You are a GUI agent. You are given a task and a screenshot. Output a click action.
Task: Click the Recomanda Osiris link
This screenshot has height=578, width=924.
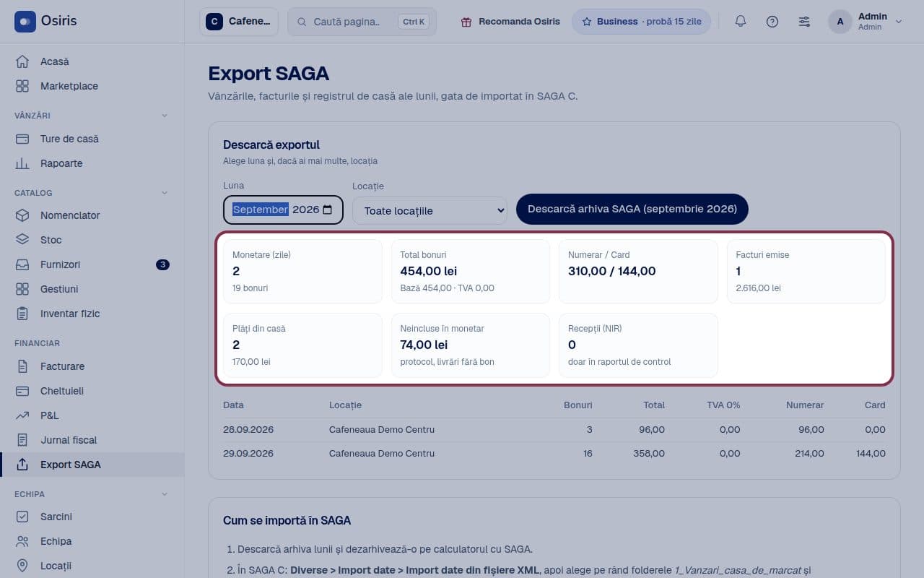[x=510, y=22]
